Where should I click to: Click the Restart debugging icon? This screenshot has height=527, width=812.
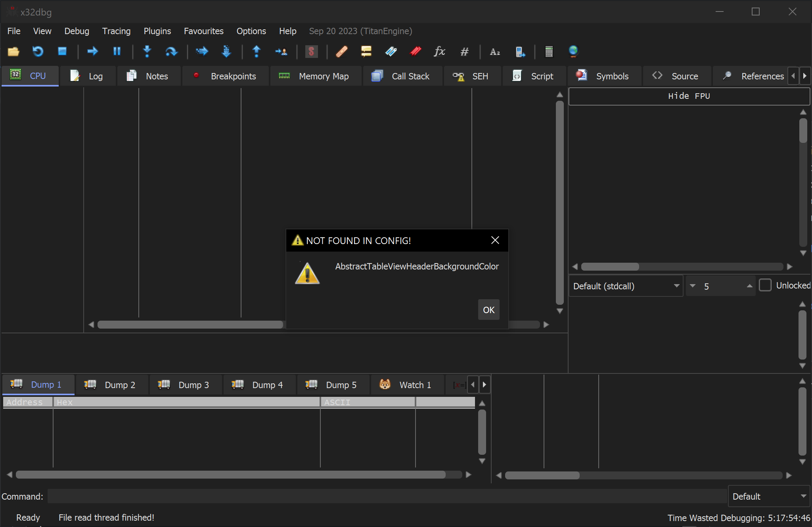tap(38, 52)
